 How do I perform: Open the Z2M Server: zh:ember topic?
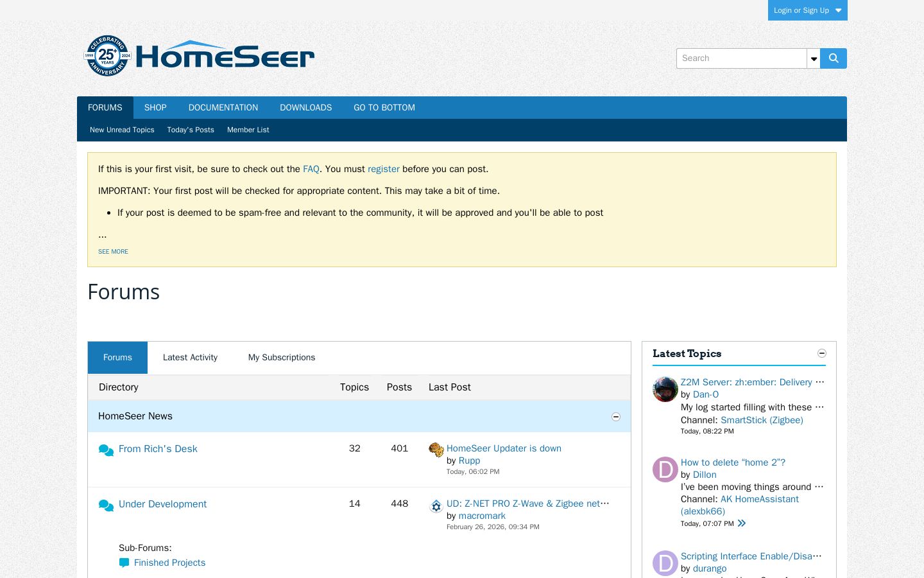coord(751,382)
